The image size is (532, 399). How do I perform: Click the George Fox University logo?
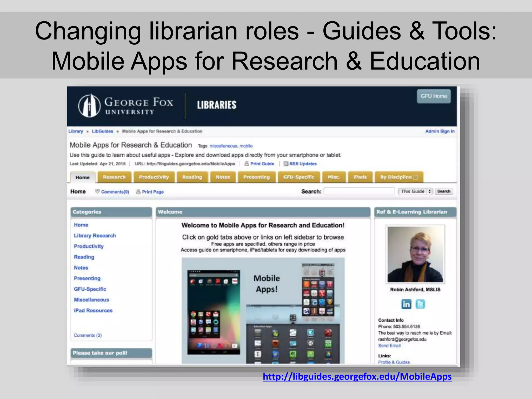point(126,105)
